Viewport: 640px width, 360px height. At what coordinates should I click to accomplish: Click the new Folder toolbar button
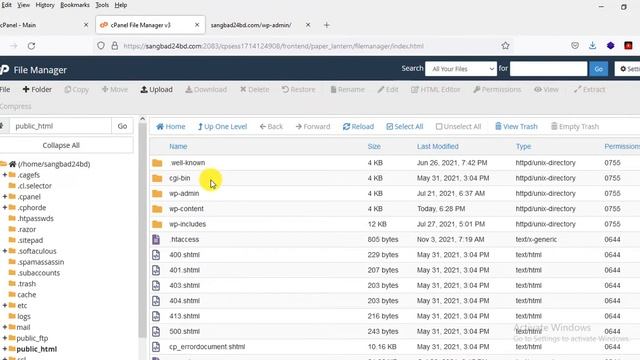pyautogui.click(x=37, y=89)
